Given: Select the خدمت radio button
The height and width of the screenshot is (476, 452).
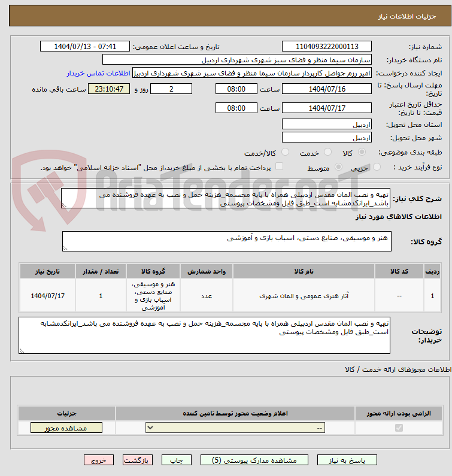Looking at the screenshot, I should pos(327,152).
